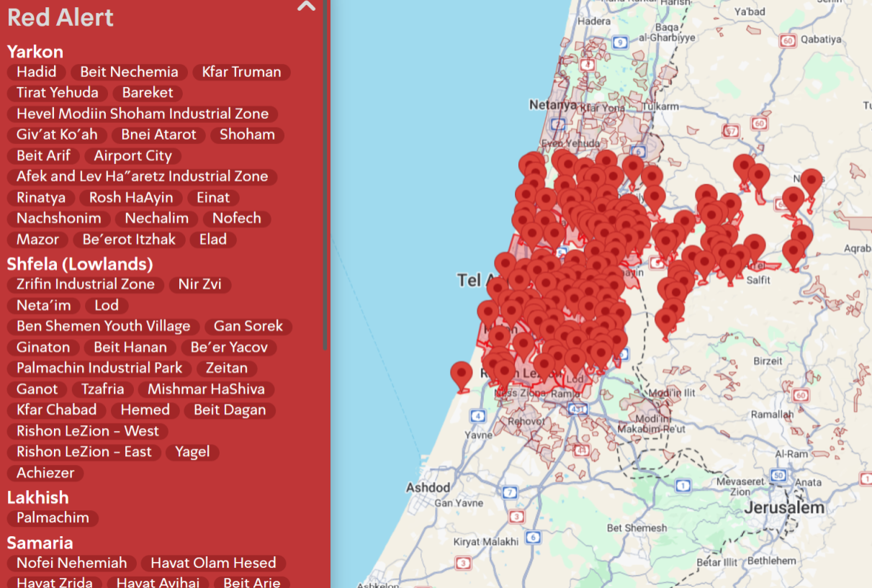Screen dimensions: 872x588
Task: Click the Samaria region heading
Action: 40,543
